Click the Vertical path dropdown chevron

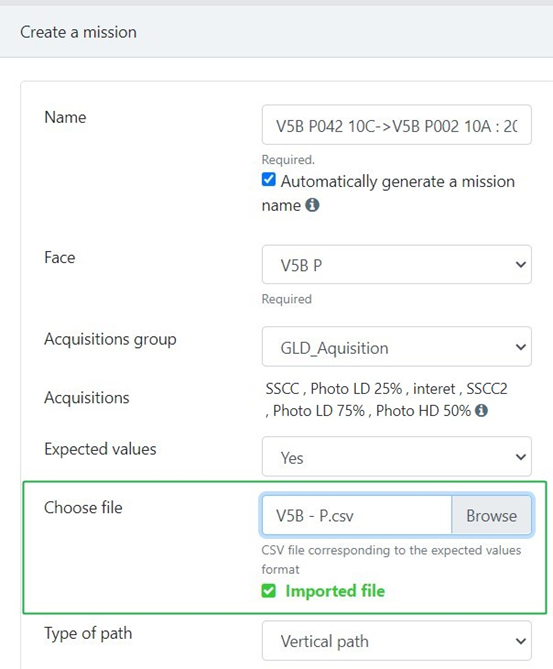coord(521,641)
